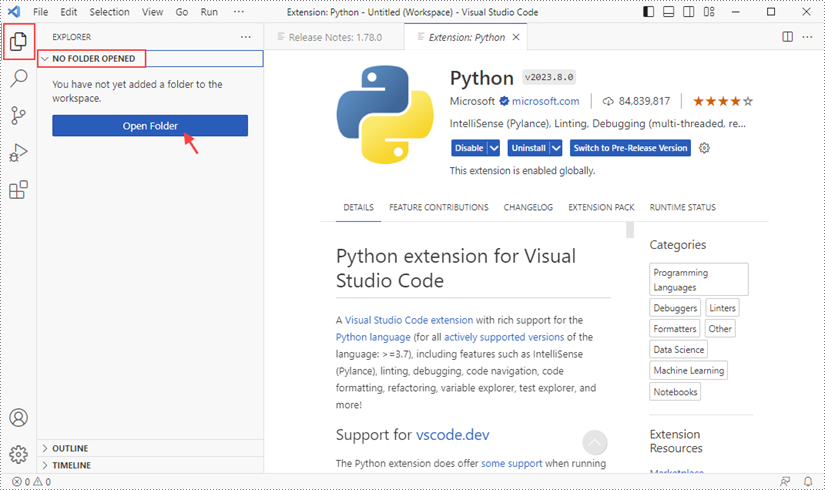Switch to Release Notes: 1.78.0 tab
The width and height of the screenshot is (825, 490).
point(334,37)
